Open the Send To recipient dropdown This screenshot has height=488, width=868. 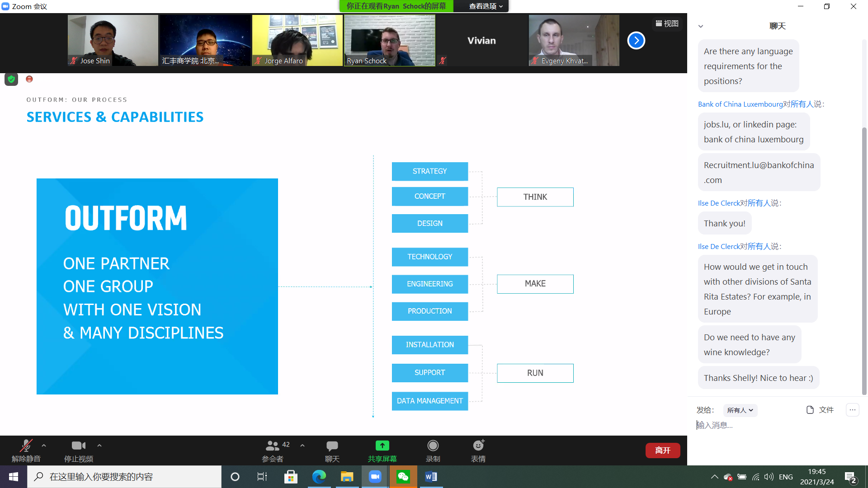(x=740, y=410)
